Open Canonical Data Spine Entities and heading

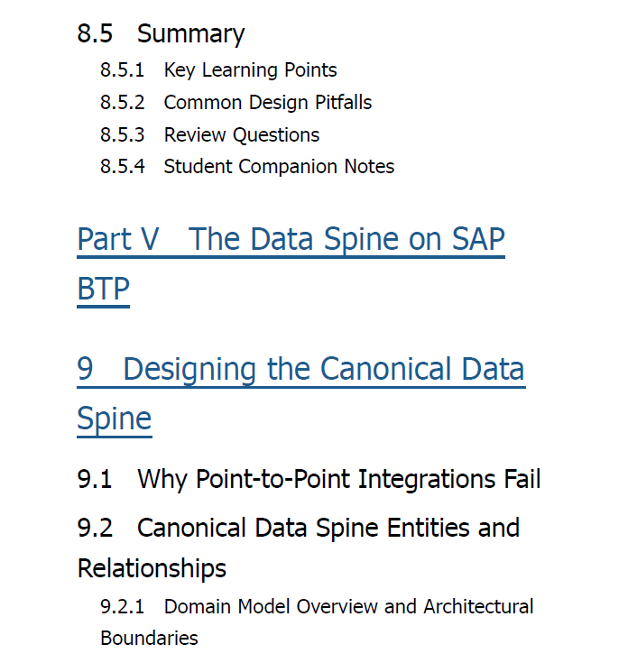[299, 528]
